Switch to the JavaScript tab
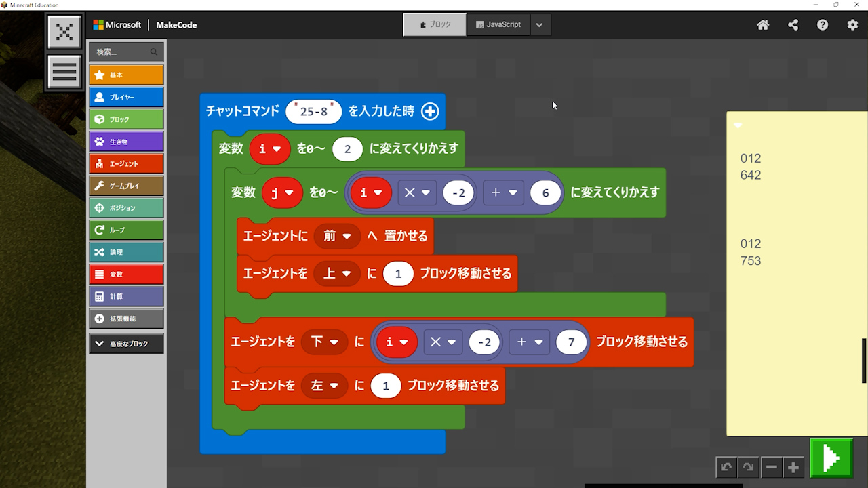The image size is (868, 488). coord(498,25)
